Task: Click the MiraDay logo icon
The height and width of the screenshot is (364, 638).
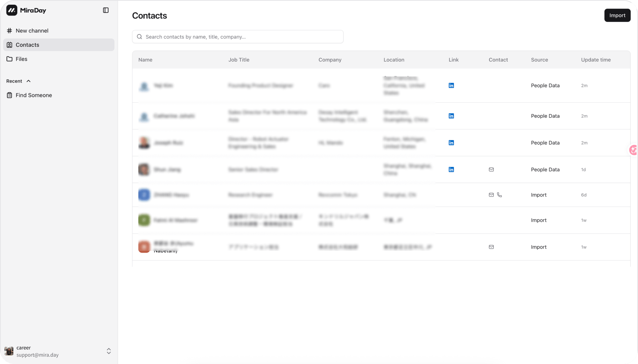Action: pyautogui.click(x=12, y=10)
